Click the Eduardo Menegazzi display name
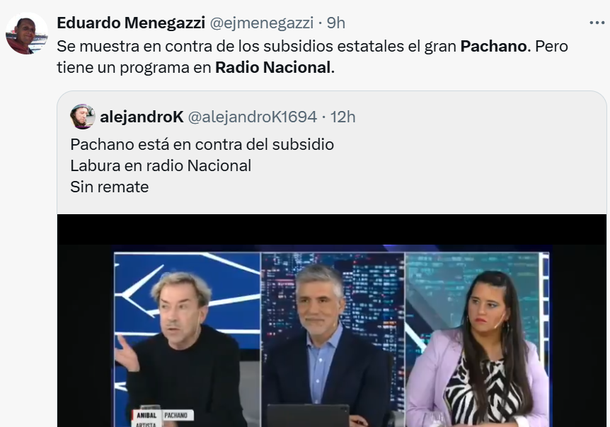This screenshot has height=427, width=610. tap(131, 23)
